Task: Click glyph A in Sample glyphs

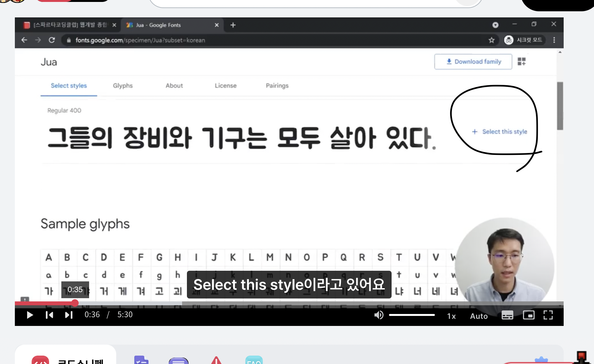Action: (49, 257)
